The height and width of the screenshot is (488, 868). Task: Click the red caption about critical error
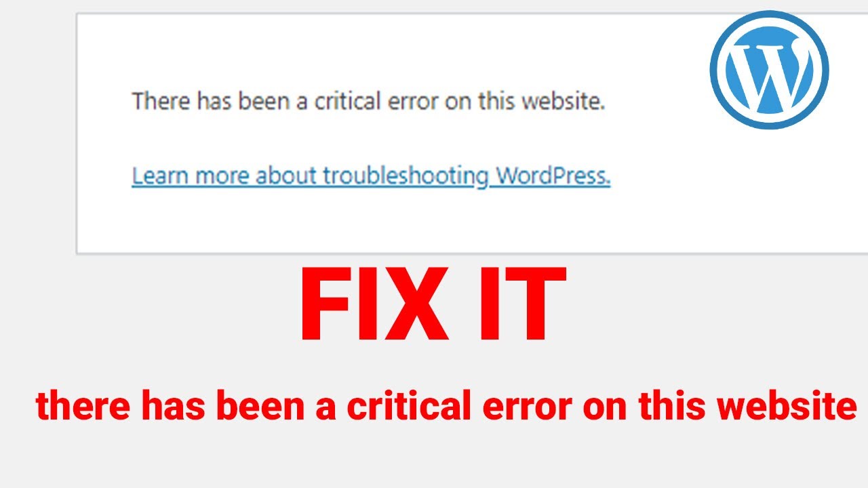[446, 406]
